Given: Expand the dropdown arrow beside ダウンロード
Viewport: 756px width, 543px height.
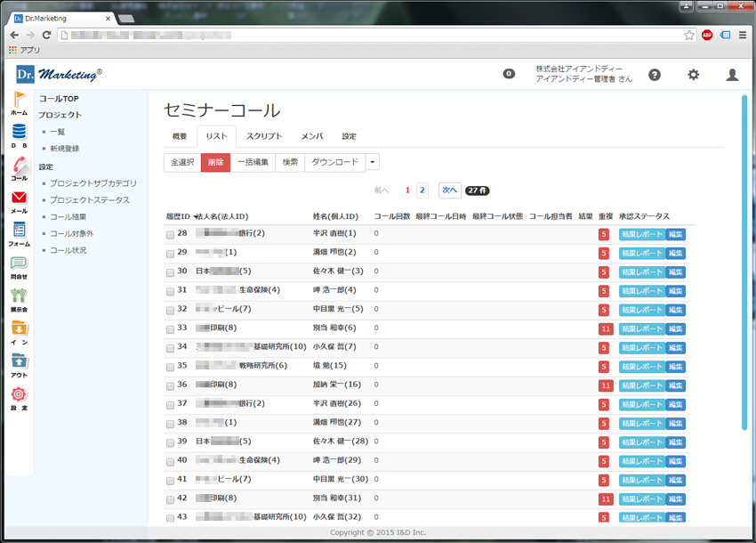Looking at the screenshot, I should click(x=373, y=162).
